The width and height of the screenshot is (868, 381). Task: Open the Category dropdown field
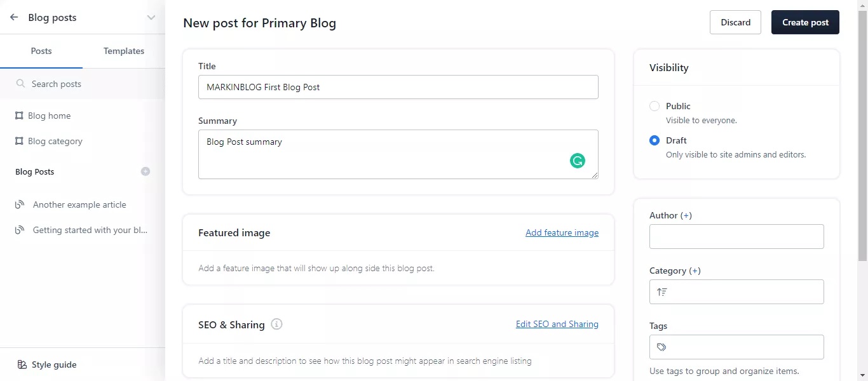point(736,292)
